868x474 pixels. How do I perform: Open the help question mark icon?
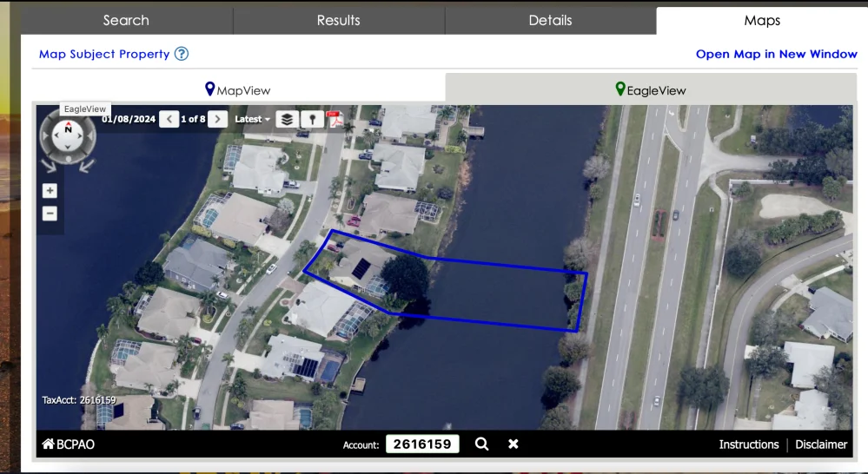click(182, 54)
